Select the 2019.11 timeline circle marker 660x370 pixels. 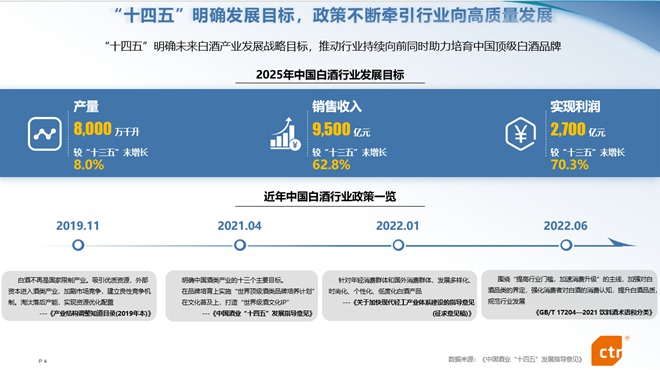tap(78, 245)
